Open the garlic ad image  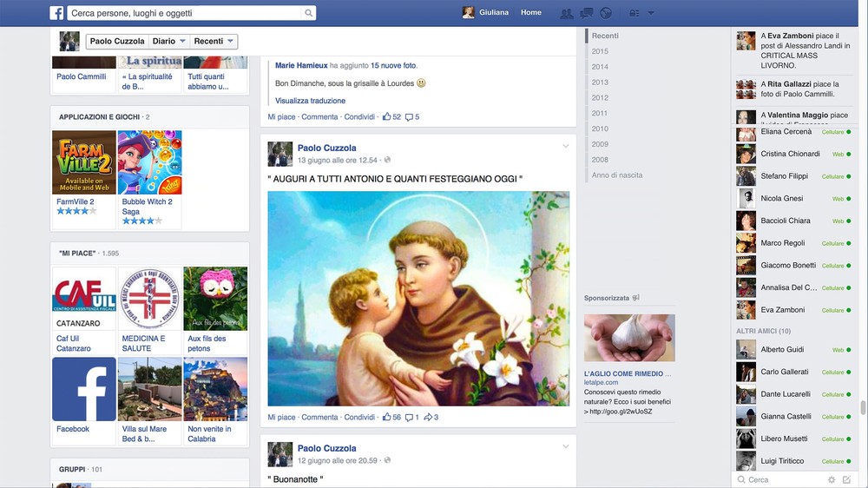[x=629, y=338]
